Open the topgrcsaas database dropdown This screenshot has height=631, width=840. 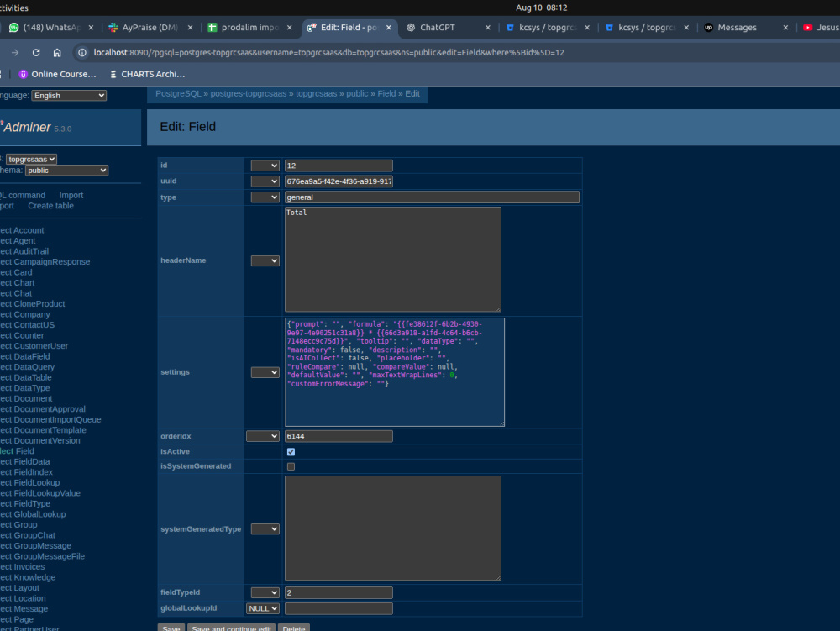click(31, 159)
